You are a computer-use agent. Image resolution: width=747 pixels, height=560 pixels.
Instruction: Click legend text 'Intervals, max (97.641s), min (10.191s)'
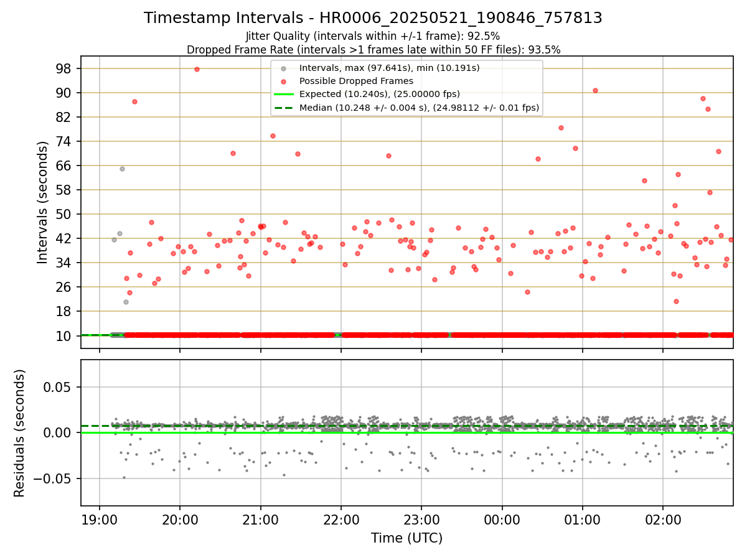point(390,68)
